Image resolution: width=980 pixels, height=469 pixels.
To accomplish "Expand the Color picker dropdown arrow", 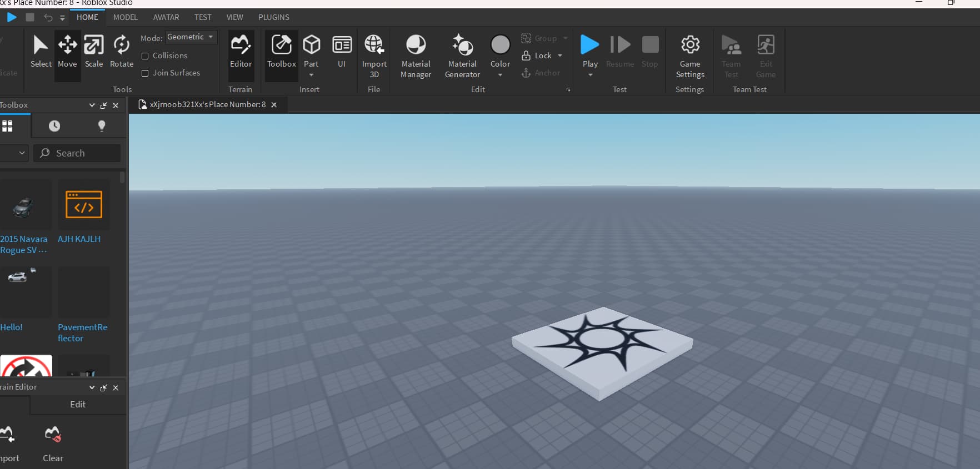I will point(500,75).
